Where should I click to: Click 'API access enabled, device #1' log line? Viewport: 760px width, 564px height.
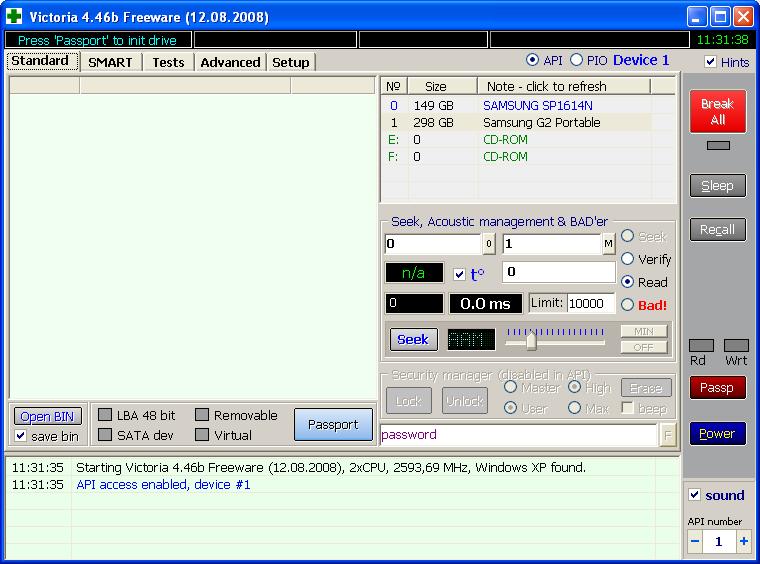[163, 485]
